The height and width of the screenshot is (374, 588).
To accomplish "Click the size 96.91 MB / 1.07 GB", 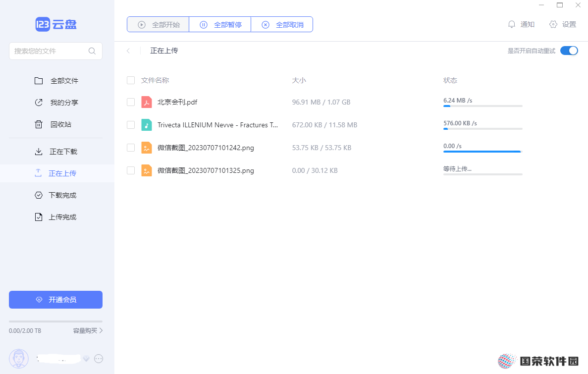I will pyautogui.click(x=321, y=102).
